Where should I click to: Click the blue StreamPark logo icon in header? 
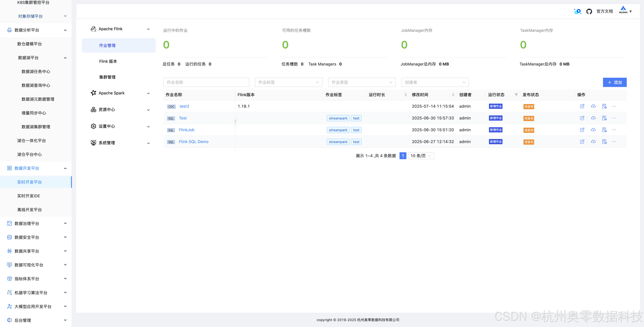pyautogui.click(x=578, y=11)
